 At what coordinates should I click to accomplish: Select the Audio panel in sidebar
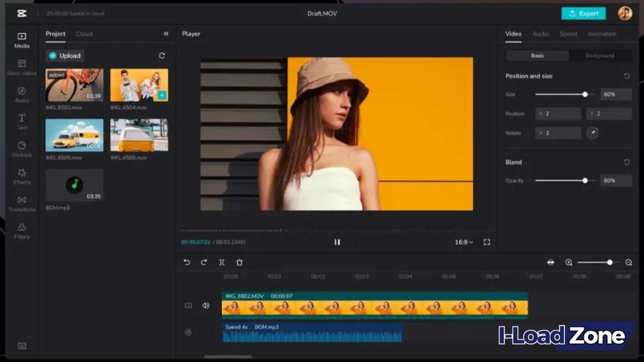pyautogui.click(x=21, y=94)
